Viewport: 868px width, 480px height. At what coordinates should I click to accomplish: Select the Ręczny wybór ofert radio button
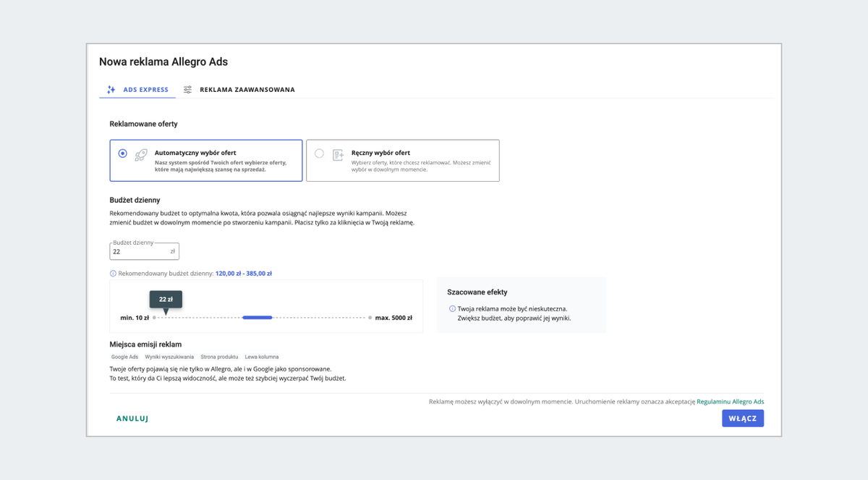point(319,153)
